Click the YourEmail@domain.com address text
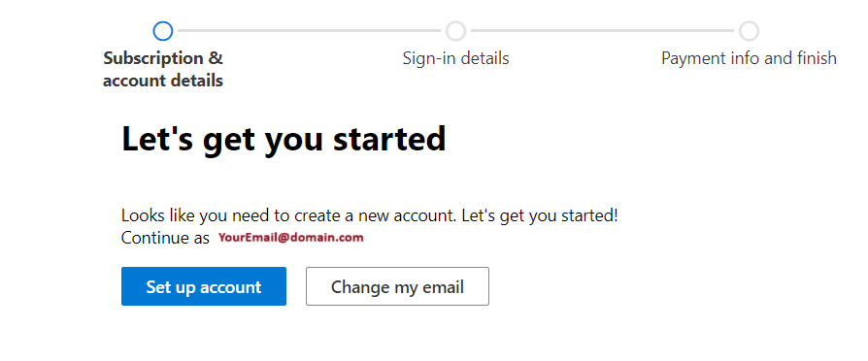The height and width of the screenshot is (361, 868). point(291,238)
